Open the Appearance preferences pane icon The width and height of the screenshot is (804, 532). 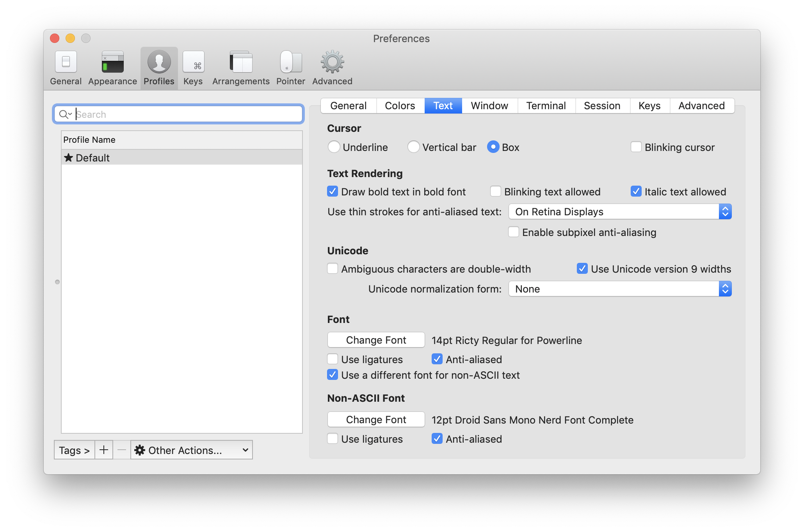pos(112,62)
